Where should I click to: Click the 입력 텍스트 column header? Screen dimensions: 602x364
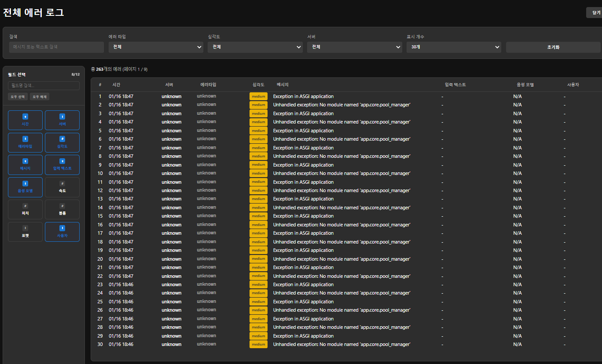455,84
